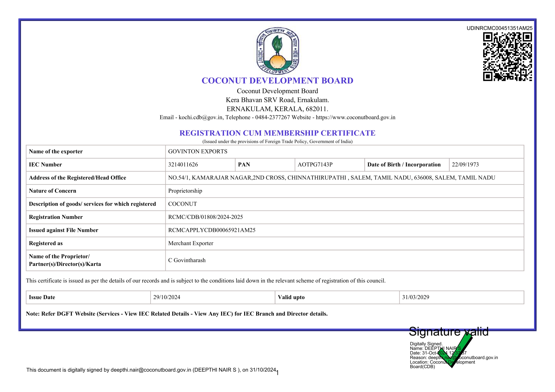Click 'Description of goods/ services' label
Screen dimensions: 555x392
(92, 204)
